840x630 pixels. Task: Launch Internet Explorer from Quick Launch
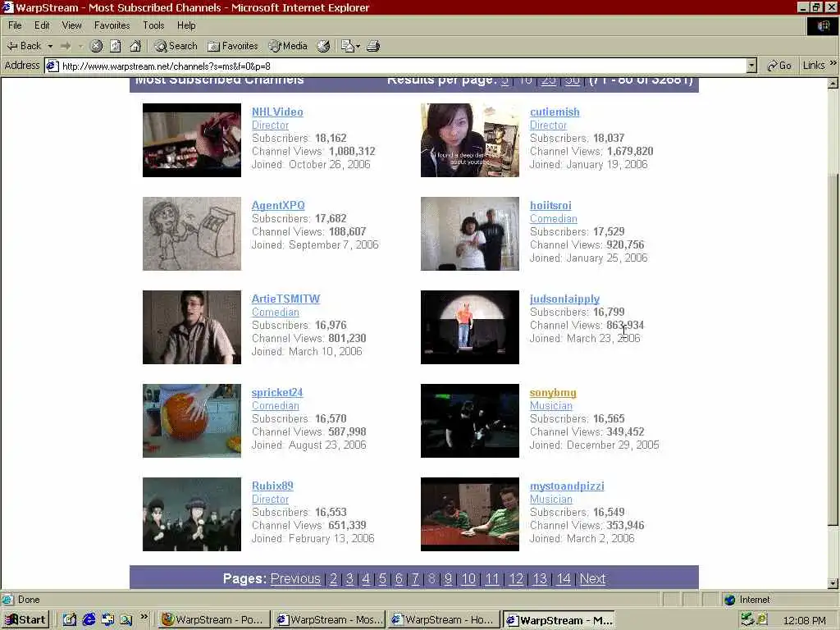89,620
